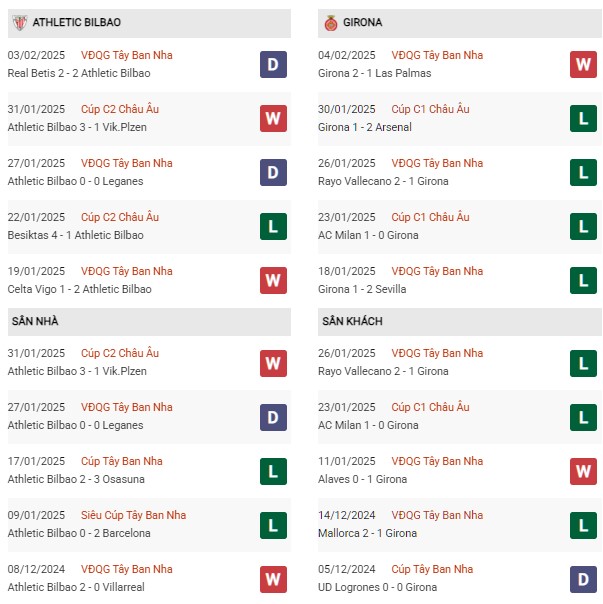The image size is (603, 604).
Task: Select the SÂN NHÀ section header
Action: [35, 321]
